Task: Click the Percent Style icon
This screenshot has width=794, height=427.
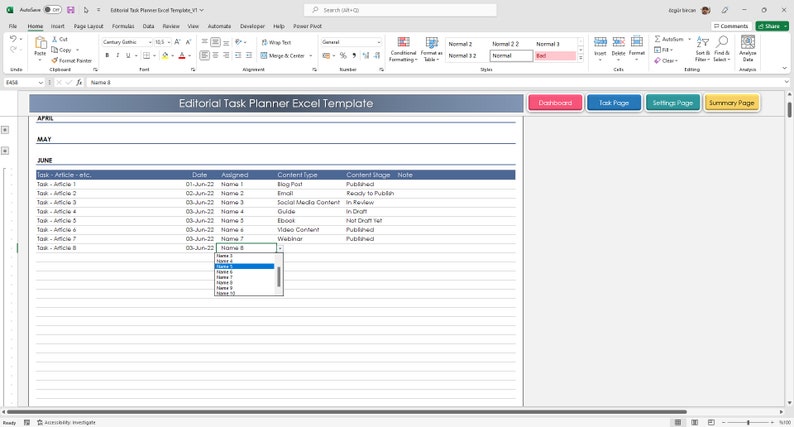Action: tap(343, 56)
